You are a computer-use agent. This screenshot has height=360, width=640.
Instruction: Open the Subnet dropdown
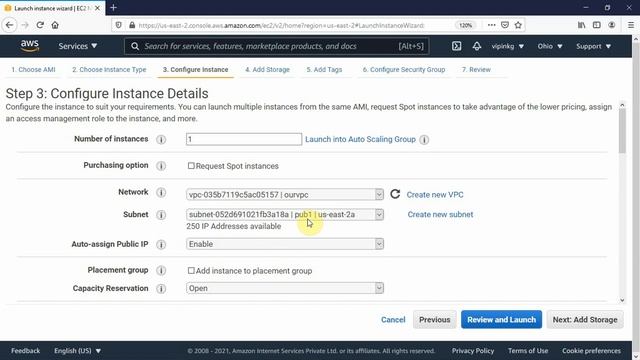coord(285,214)
